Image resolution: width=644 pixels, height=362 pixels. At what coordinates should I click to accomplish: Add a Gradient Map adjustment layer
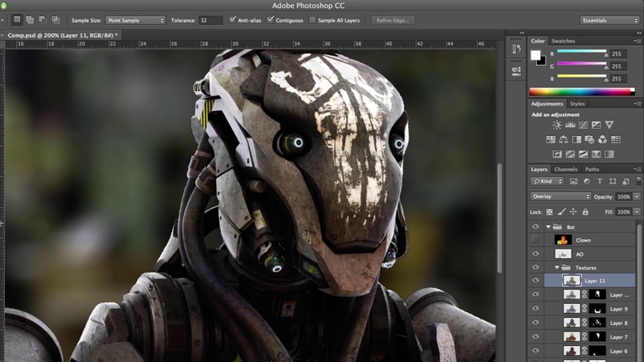[609, 154]
